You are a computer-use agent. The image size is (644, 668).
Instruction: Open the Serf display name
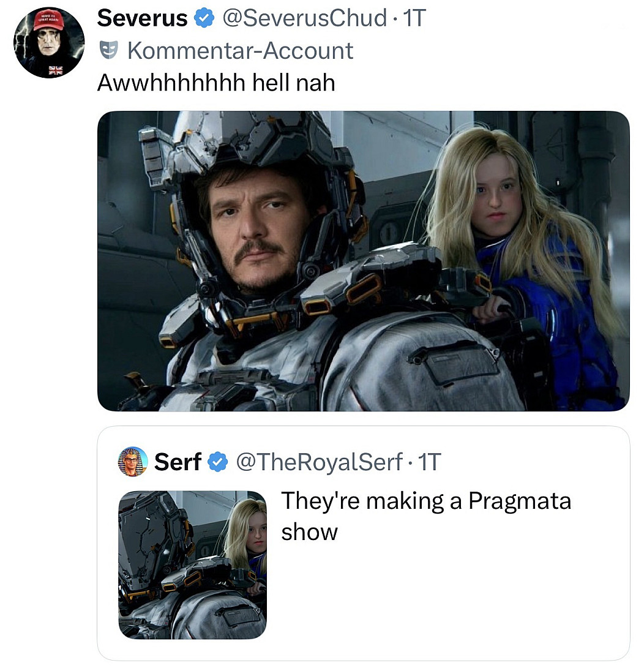pos(178,462)
